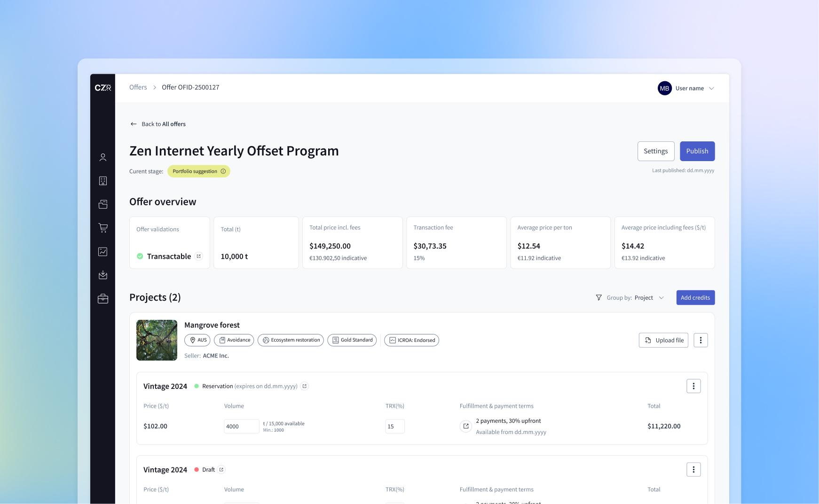Open Reservation details external link icon
The image size is (819, 504).
tap(305, 386)
